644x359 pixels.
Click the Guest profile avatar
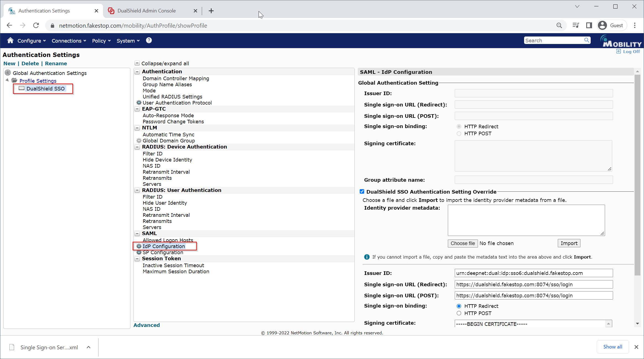602,25
